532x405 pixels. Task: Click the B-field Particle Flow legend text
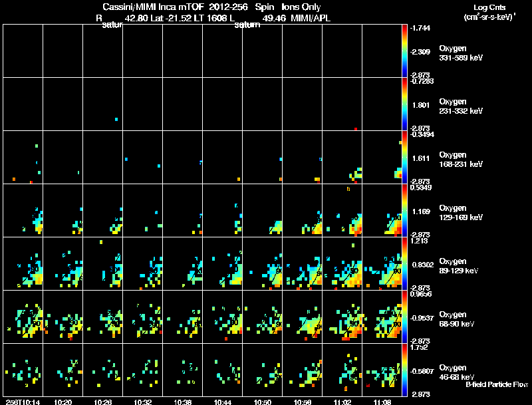(497, 384)
